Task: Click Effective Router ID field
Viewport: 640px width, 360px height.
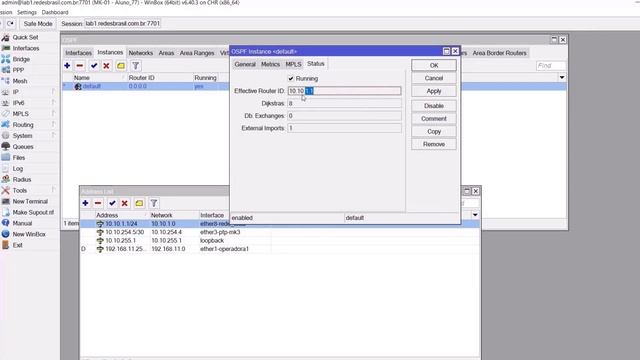Action: pos(344,91)
